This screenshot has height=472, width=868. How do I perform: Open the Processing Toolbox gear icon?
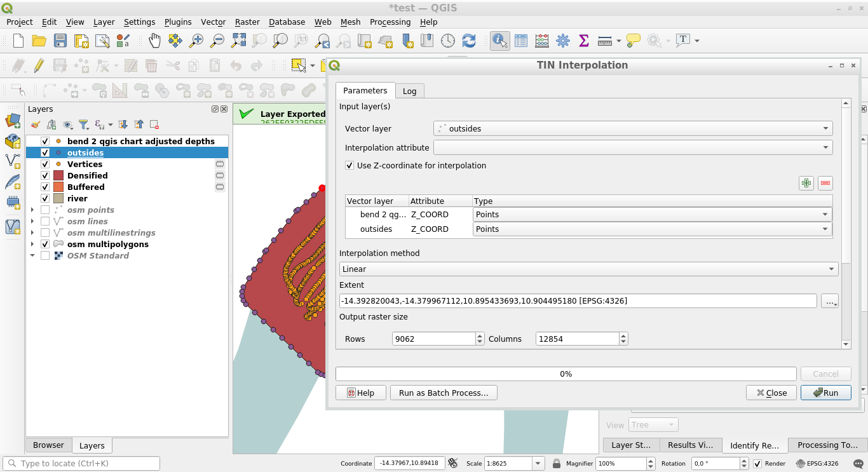point(563,41)
